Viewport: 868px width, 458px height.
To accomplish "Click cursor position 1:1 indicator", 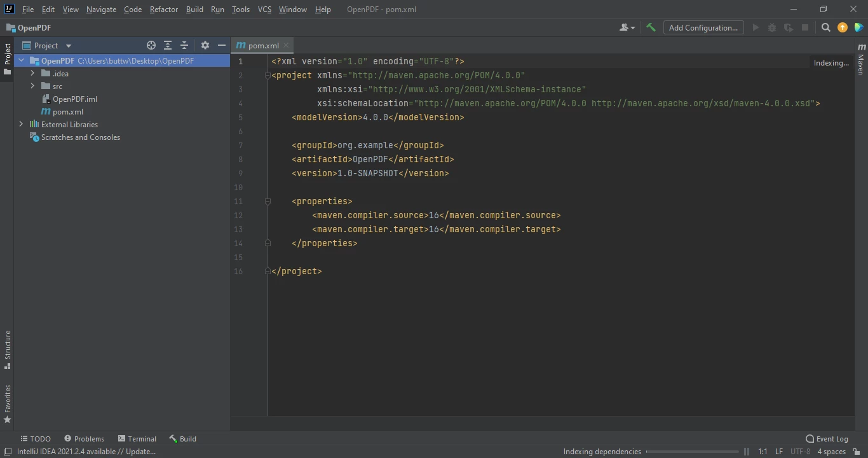I will coord(763,452).
